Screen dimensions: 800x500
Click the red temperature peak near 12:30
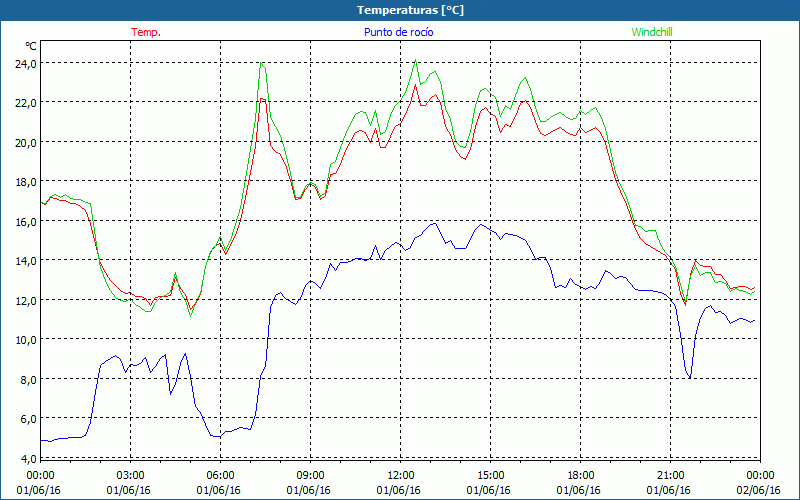click(415, 85)
